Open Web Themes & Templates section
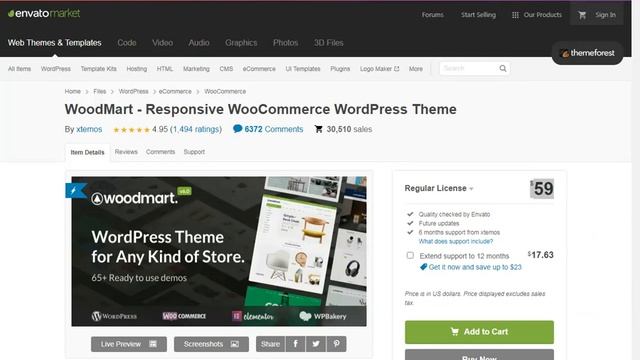 pyautogui.click(x=55, y=43)
